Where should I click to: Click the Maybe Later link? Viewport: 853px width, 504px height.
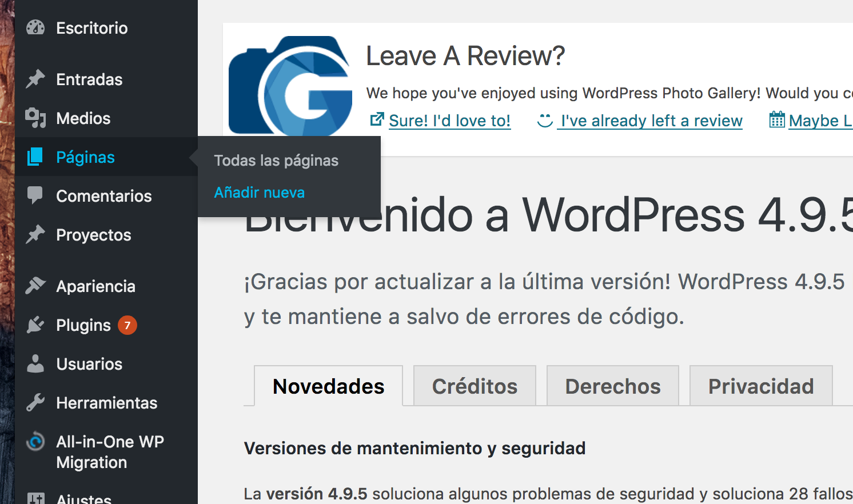821,121
